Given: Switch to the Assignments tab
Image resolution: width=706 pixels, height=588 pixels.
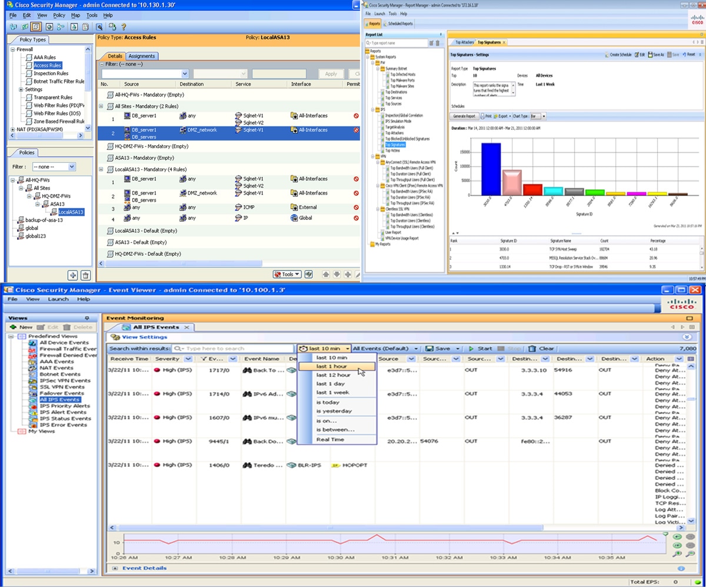Looking at the screenshot, I should click(141, 56).
